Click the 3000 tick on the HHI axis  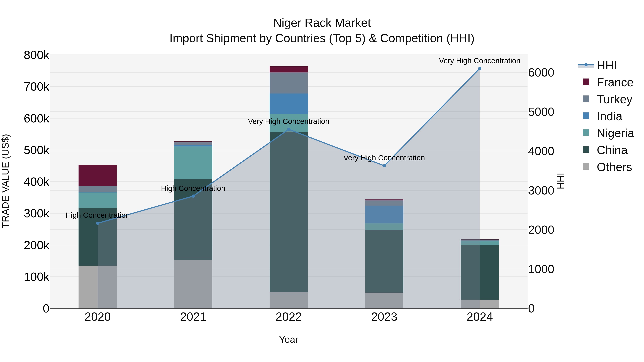541,191
